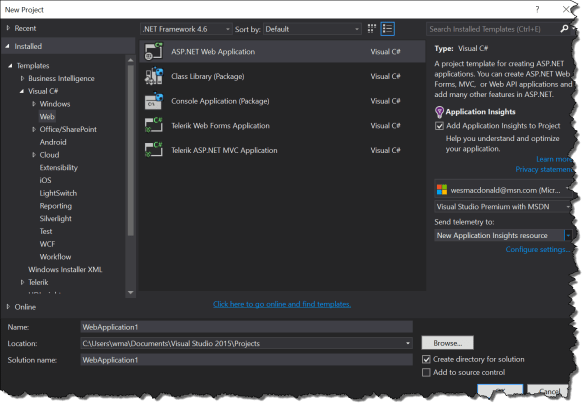Expand the Online section
The image size is (587, 409).
pos(8,307)
